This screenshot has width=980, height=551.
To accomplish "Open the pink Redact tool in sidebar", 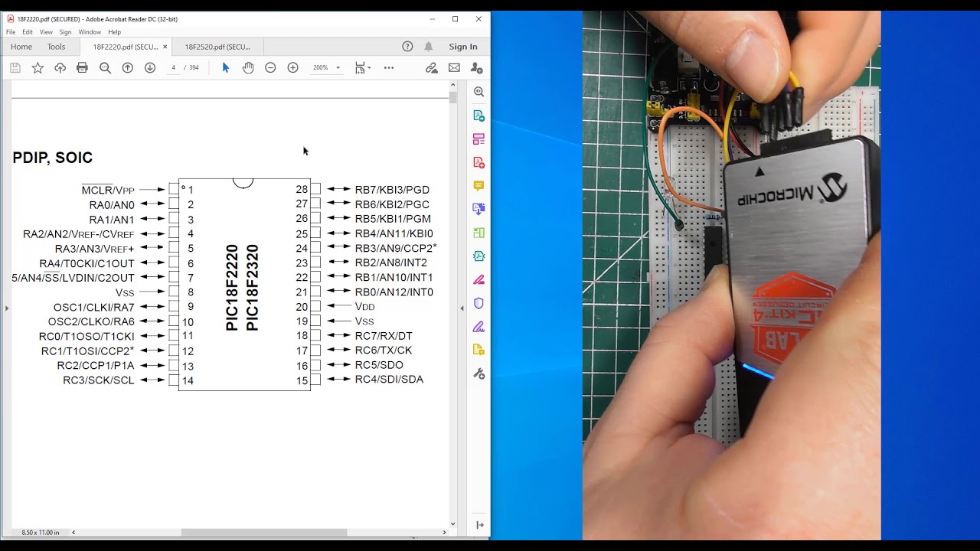I will 479,279.
